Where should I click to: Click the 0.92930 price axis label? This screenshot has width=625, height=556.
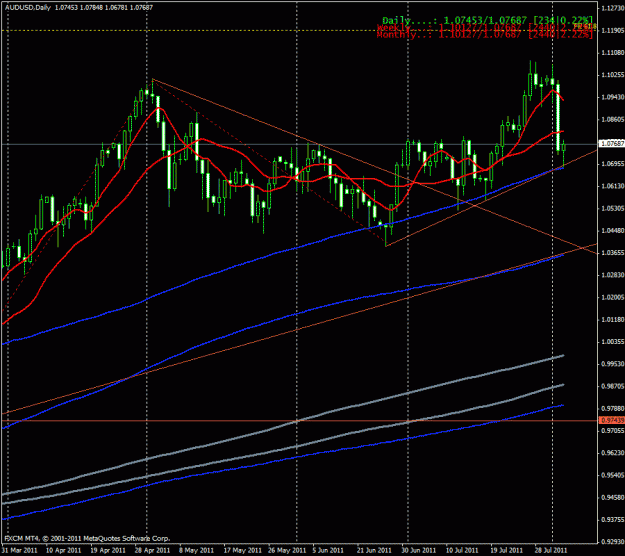pos(613,542)
